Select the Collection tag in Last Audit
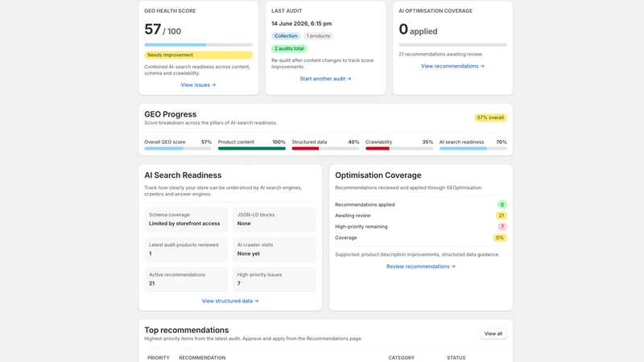Image resolution: width=644 pixels, height=362 pixels. click(x=286, y=36)
